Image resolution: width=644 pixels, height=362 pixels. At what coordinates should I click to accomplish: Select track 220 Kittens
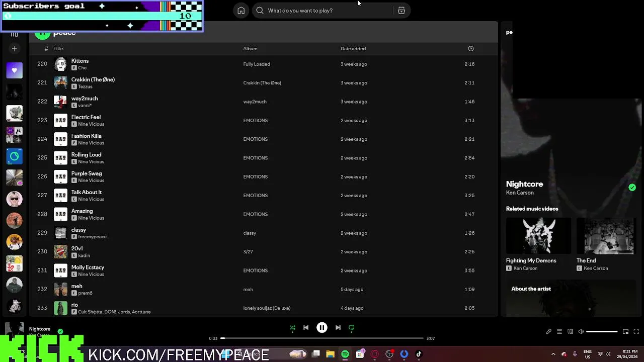[264, 64]
